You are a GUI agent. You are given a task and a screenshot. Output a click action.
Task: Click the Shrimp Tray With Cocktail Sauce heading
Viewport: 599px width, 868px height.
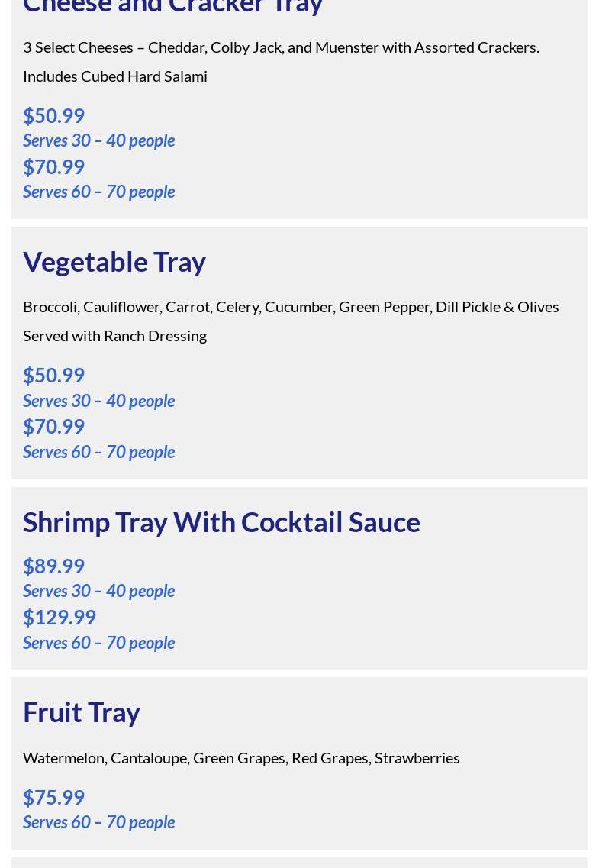pos(221,522)
